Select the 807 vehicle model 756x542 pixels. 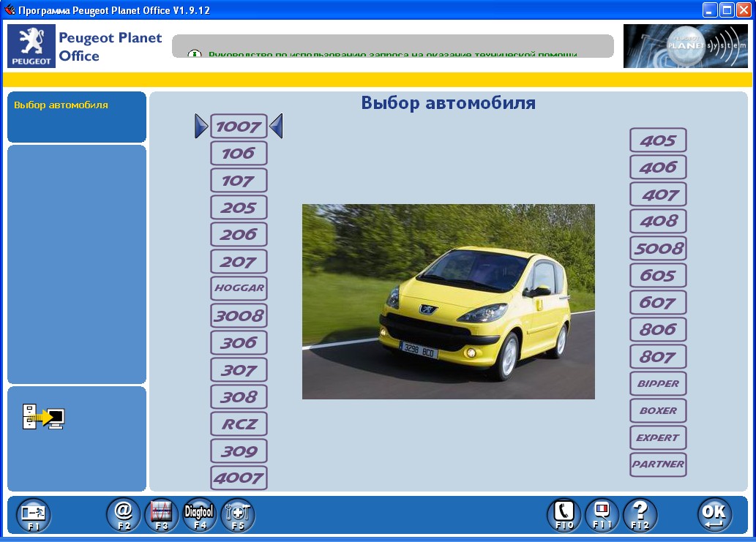pos(658,356)
